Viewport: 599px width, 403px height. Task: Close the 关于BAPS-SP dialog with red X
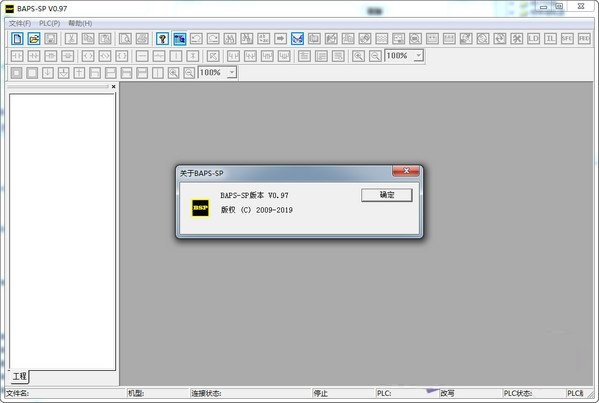406,171
